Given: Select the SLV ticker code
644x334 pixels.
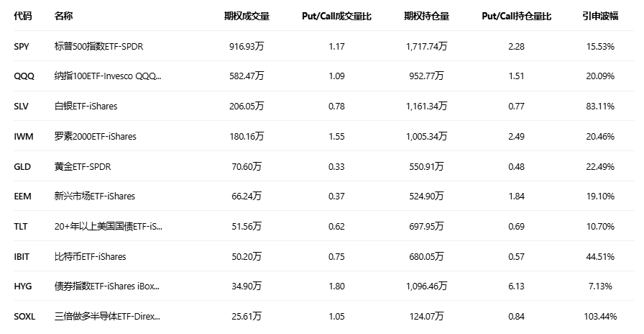Looking at the screenshot, I should [22, 107].
